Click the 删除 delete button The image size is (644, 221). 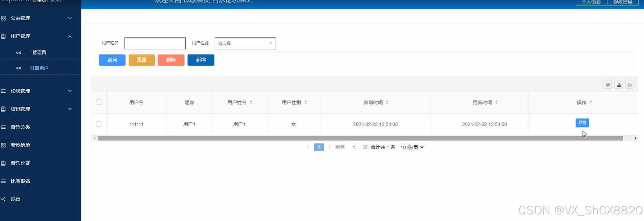pyautogui.click(x=171, y=60)
